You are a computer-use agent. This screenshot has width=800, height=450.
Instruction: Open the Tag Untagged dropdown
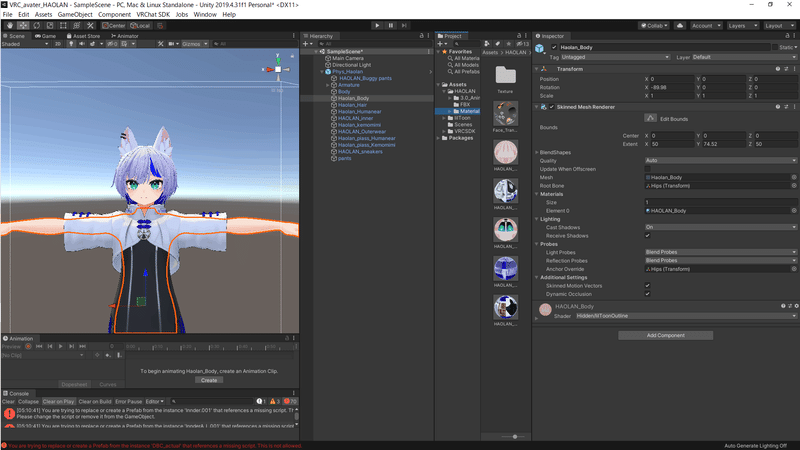[615, 57]
